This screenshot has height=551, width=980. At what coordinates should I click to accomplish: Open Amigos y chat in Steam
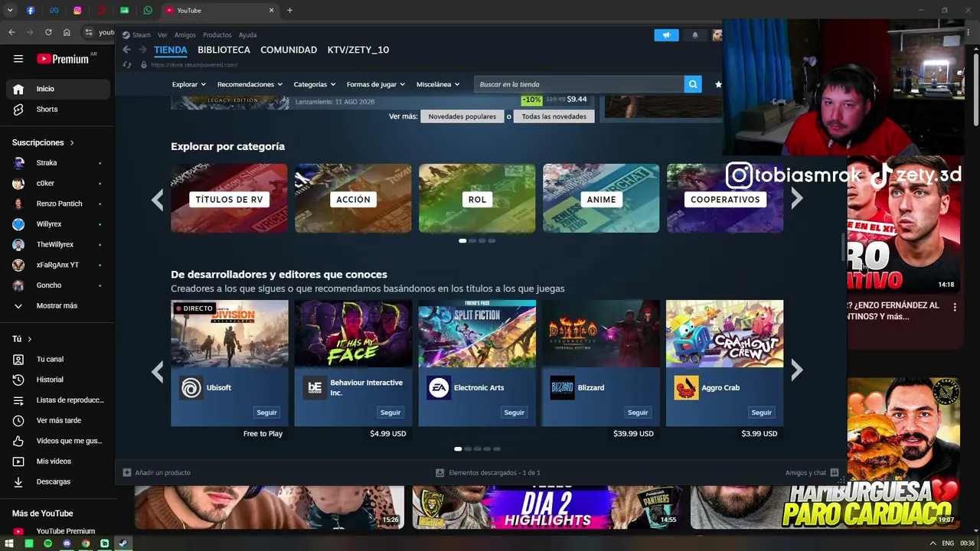[812, 473]
